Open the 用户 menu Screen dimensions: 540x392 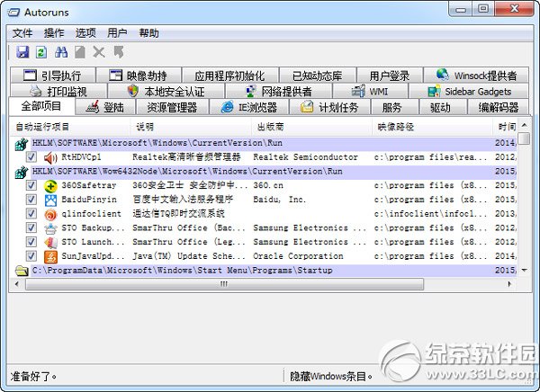click(117, 33)
